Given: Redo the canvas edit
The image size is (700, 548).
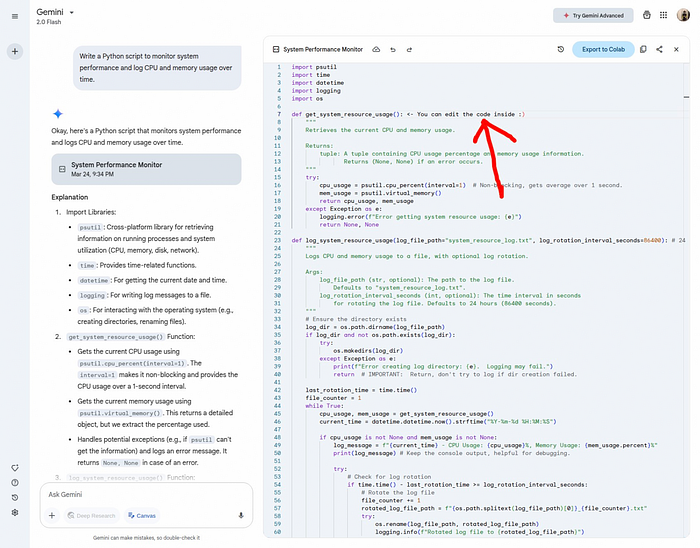Looking at the screenshot, I should [409, 50].
